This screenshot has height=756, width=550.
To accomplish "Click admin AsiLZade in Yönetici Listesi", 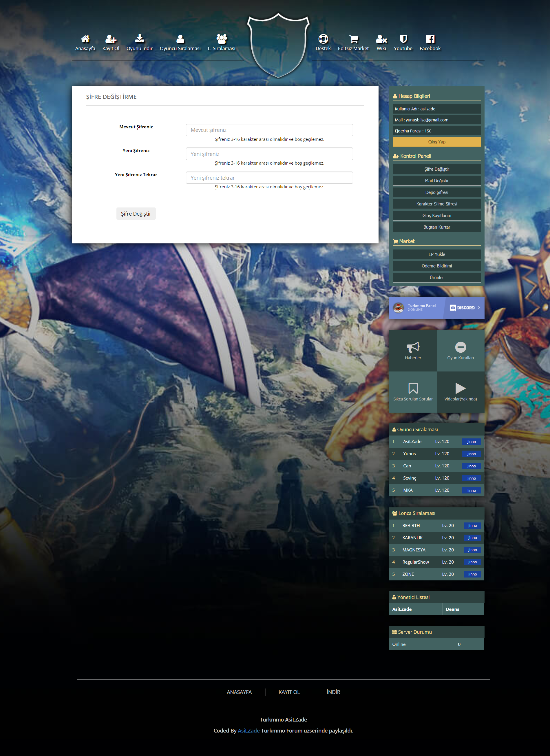I will 402,609.
